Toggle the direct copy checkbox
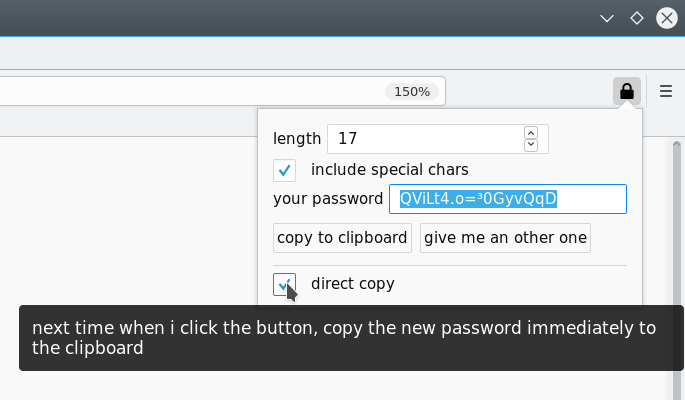 284,284
